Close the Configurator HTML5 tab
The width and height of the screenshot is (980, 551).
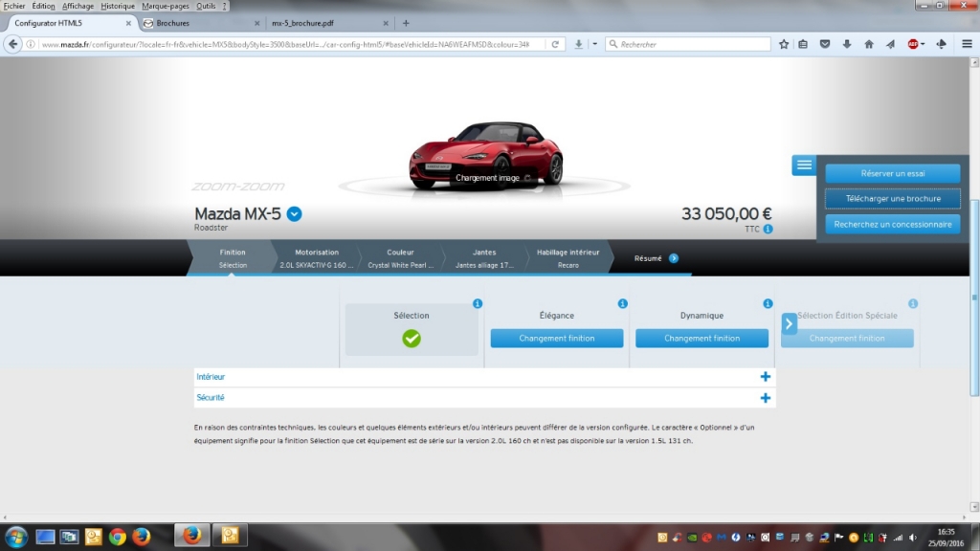click(x=128, y=23)
